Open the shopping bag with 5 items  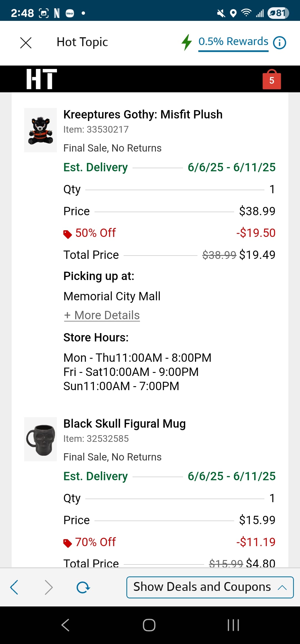click(x=271, y=80)
